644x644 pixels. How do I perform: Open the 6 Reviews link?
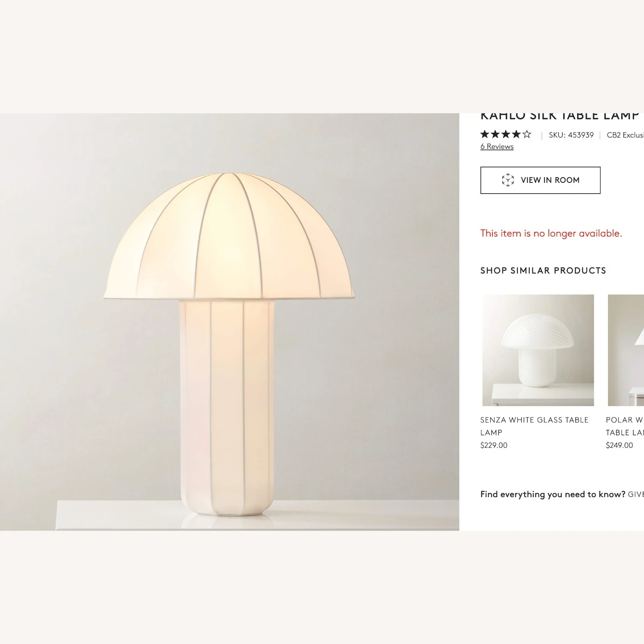[x=497, y=146]
